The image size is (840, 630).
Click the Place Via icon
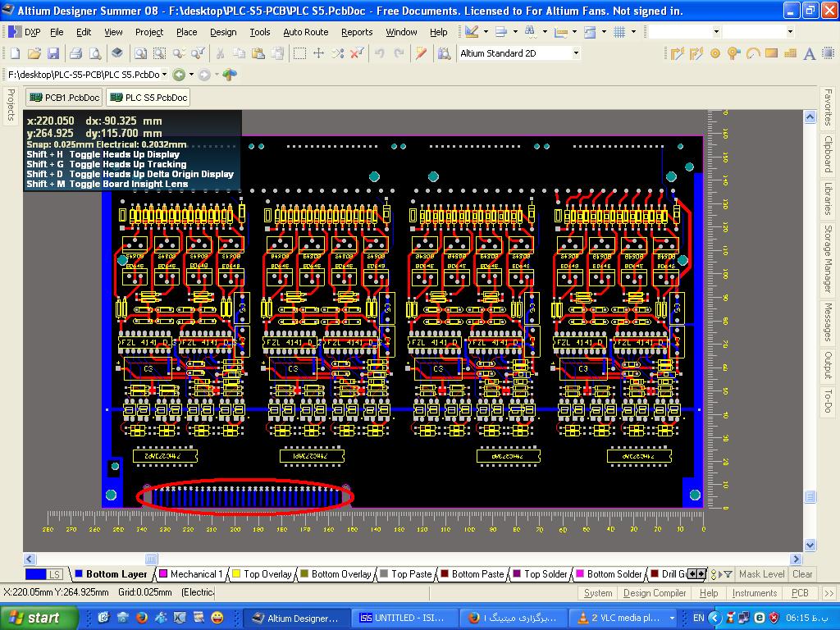coord(733,53)
